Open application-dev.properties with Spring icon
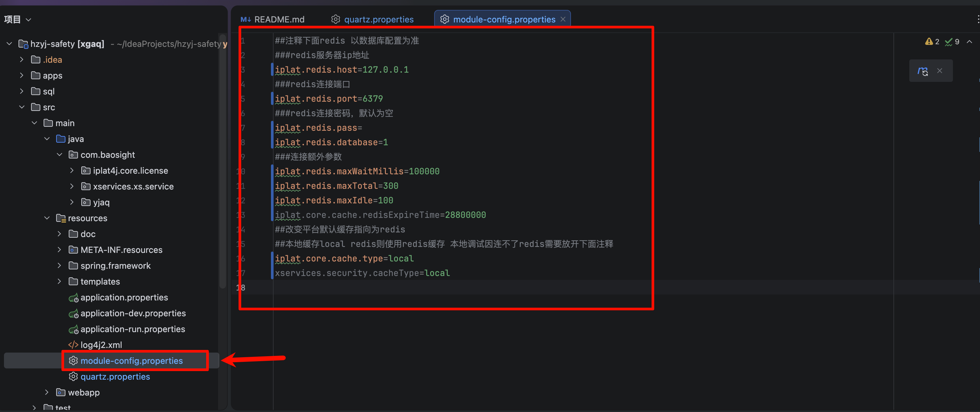 tap(133, 313)
